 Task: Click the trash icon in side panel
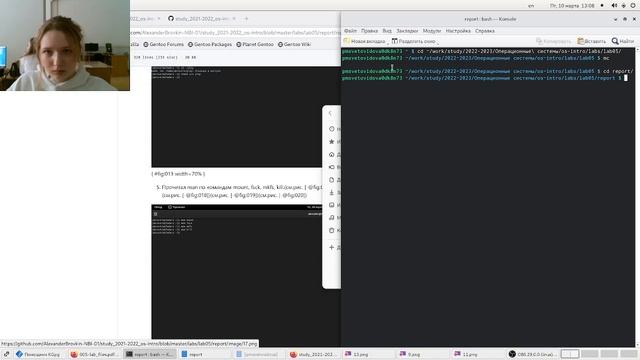click(332, 230)
